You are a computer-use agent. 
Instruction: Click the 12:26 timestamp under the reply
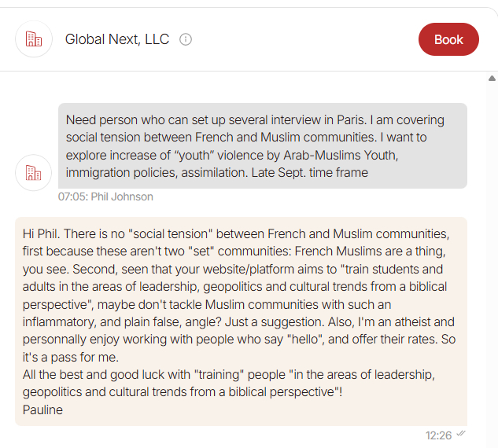(x=439, y=435)
